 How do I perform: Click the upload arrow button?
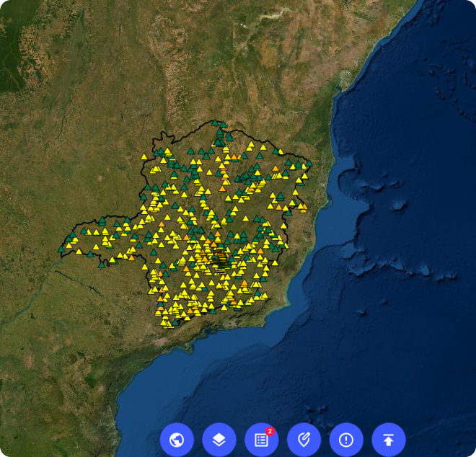(389, 440)
